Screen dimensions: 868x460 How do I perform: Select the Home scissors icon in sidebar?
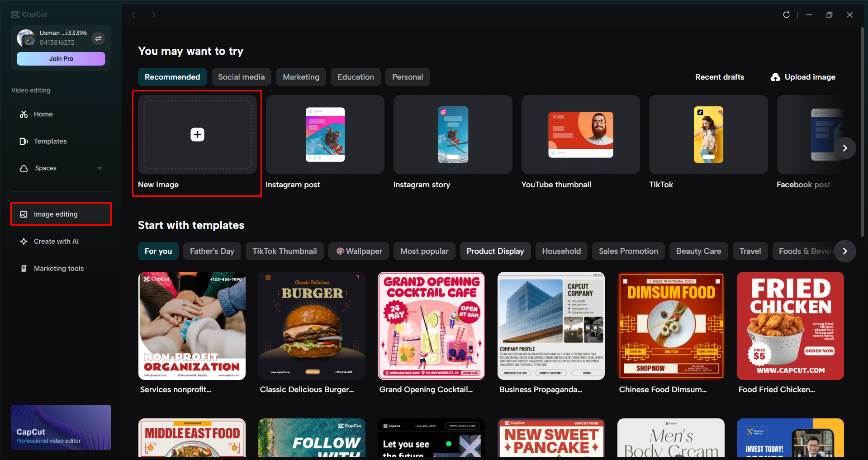[x=24, y=114]
